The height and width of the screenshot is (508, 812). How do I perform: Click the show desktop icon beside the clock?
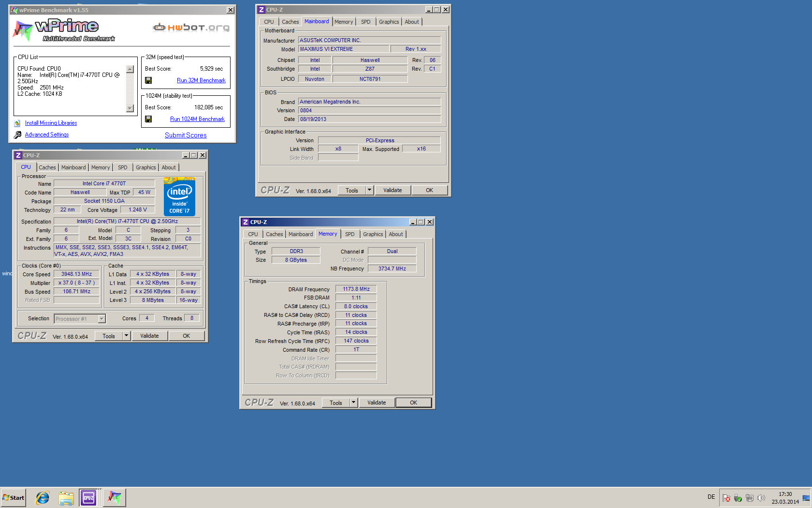(x=806, y=498)
